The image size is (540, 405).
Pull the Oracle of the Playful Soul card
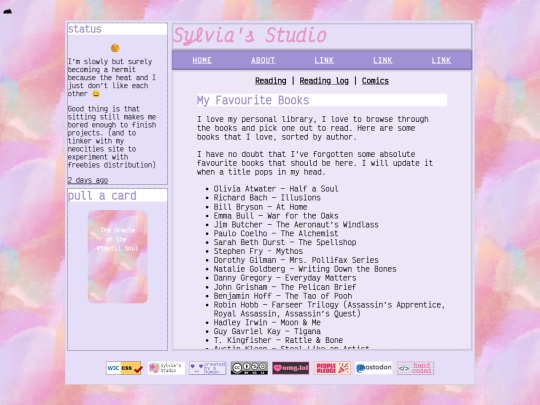[118, 257]
